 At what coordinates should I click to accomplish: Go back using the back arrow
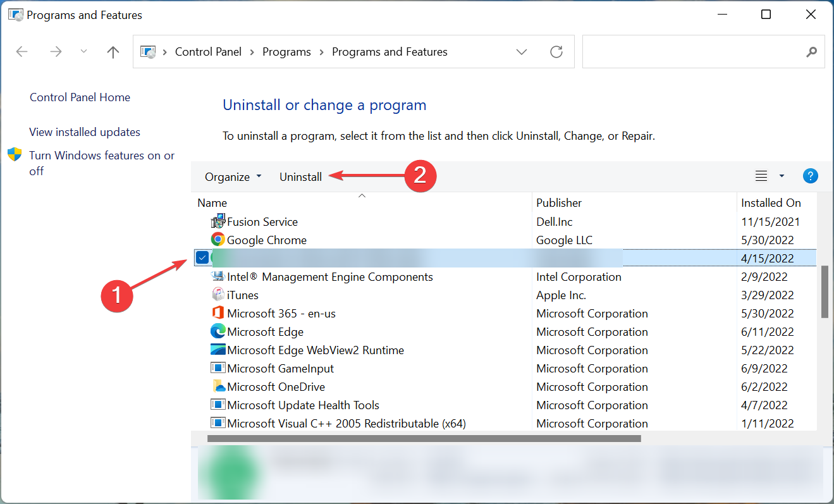[21, 52]
